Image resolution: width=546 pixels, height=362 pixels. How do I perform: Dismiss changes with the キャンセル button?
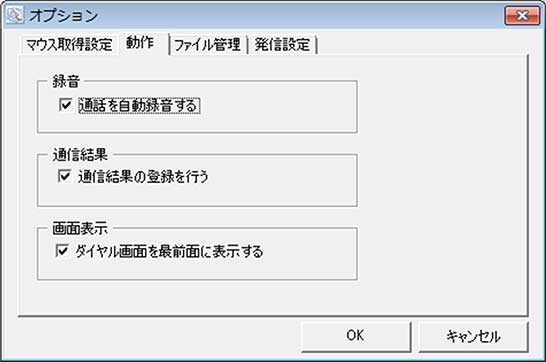(x=473, y=336)
